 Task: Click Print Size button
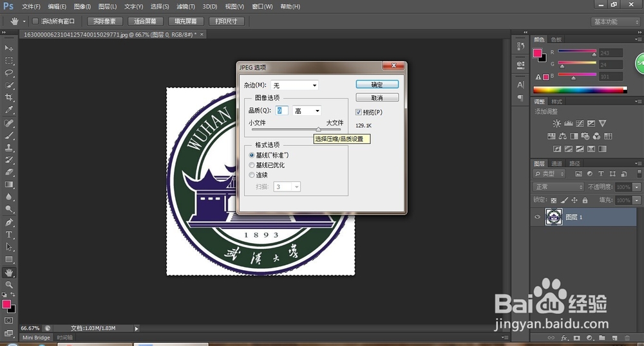click(x=226, y=21)
